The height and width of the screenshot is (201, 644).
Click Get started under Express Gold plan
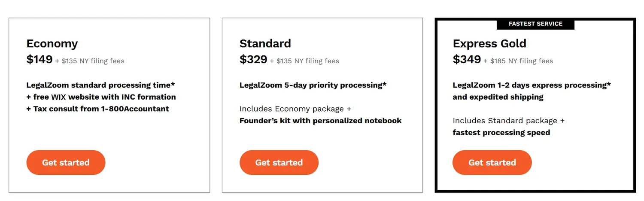pos(492,162)
